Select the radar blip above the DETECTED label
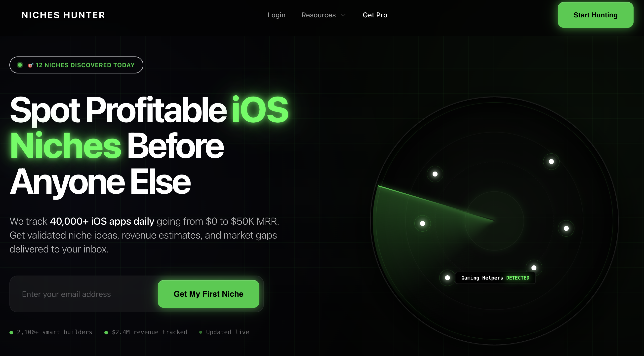 coord(534,268)
